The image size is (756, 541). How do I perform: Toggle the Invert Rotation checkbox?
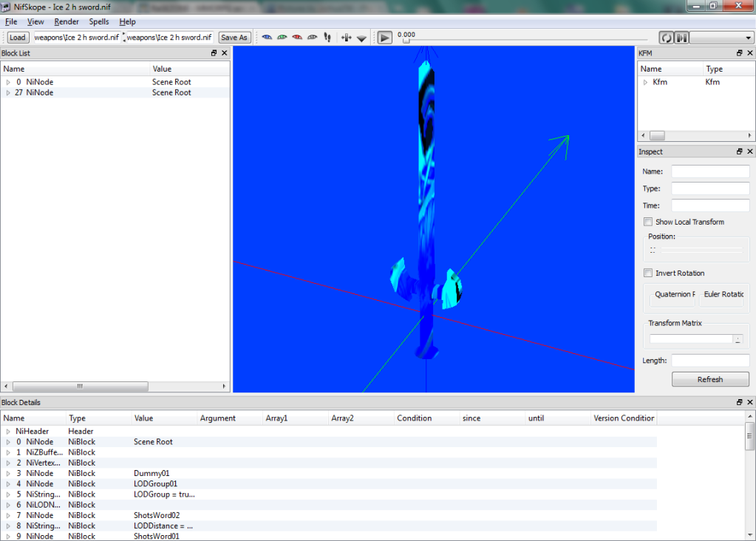(x=648, y=273)
